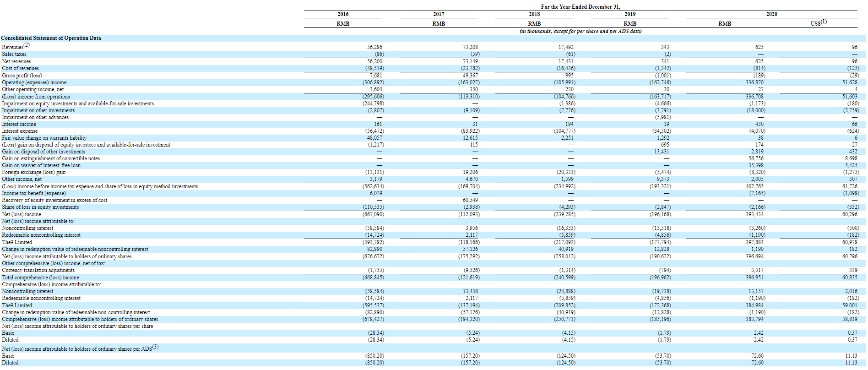868x370 pixels.
Task: Click the Revenues row label
Action: [x=16, y=47]
